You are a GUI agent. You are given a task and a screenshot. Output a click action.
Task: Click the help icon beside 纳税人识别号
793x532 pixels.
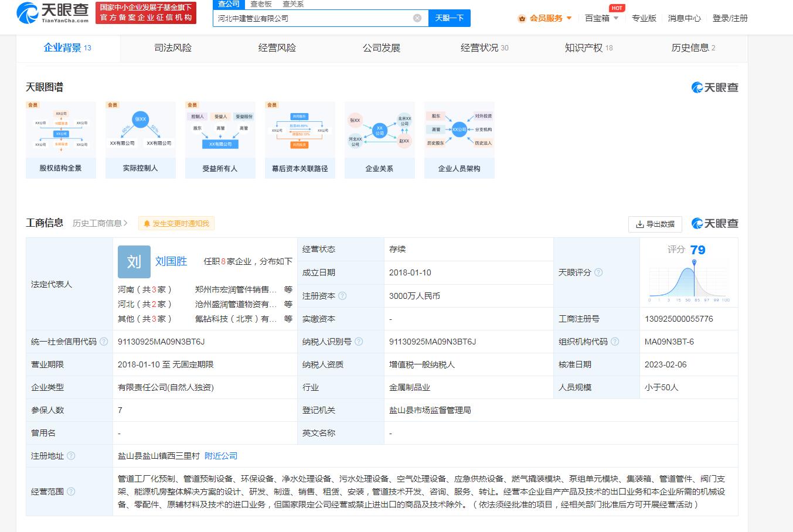[359, 342]
